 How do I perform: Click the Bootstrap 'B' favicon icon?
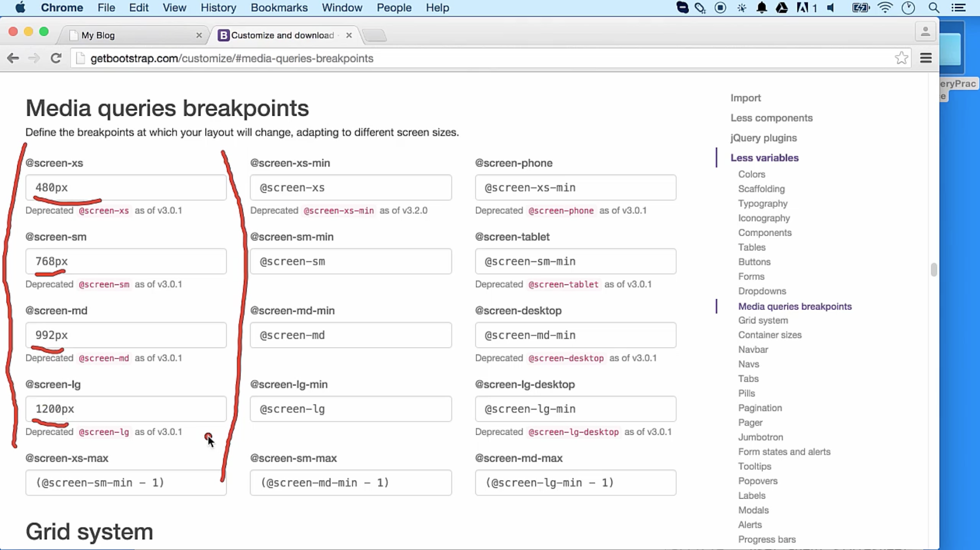(x=224, y=35)
